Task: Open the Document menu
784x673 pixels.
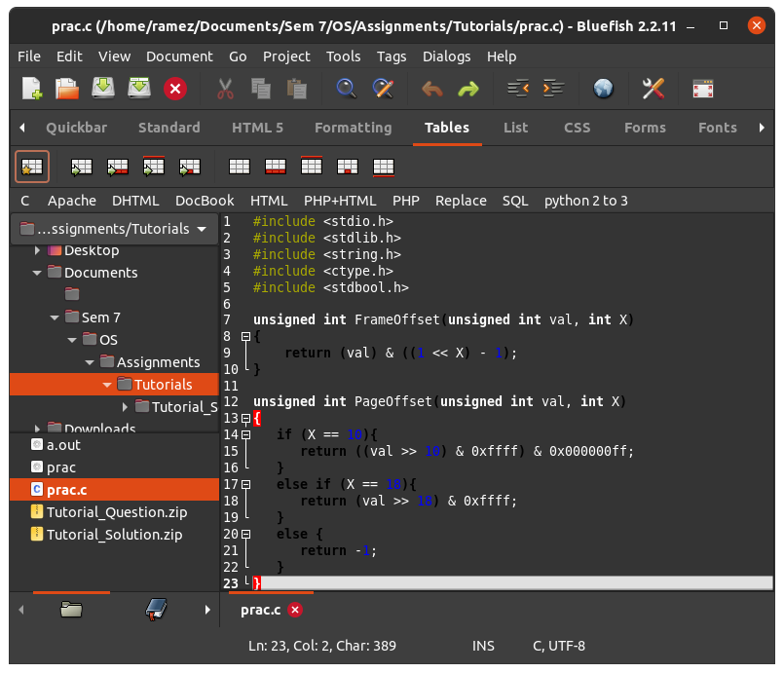Action: [179, 56]
